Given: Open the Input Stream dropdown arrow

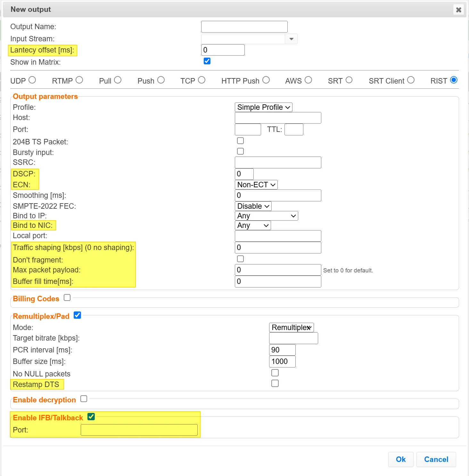Looking at the screenshot, I should click(291, 39).
